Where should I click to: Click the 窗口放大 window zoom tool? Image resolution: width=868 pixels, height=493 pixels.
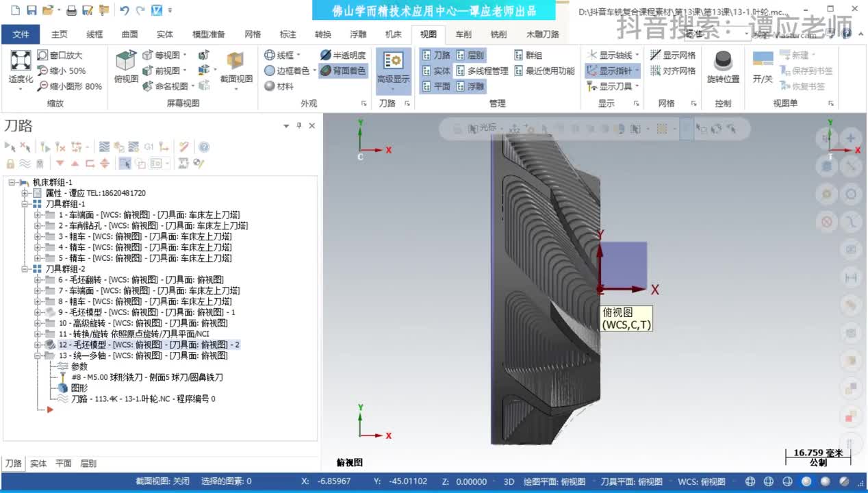click(x=60, y=55)
